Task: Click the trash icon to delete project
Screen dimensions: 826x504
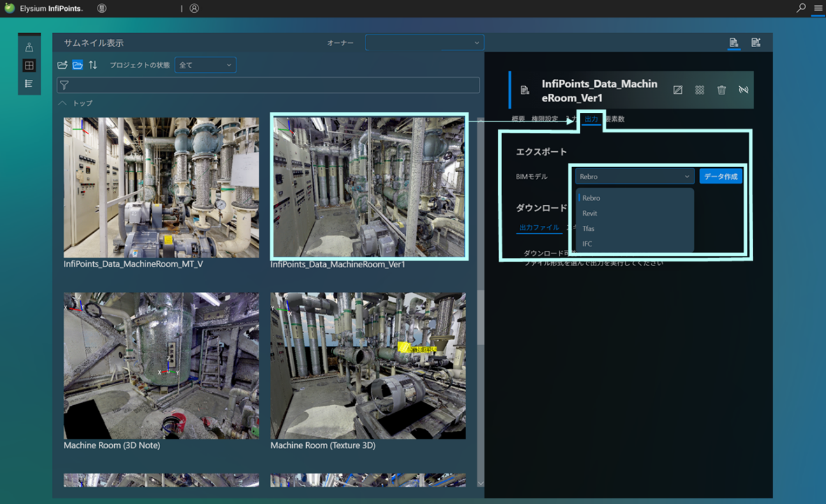Action: coord(721,90)
